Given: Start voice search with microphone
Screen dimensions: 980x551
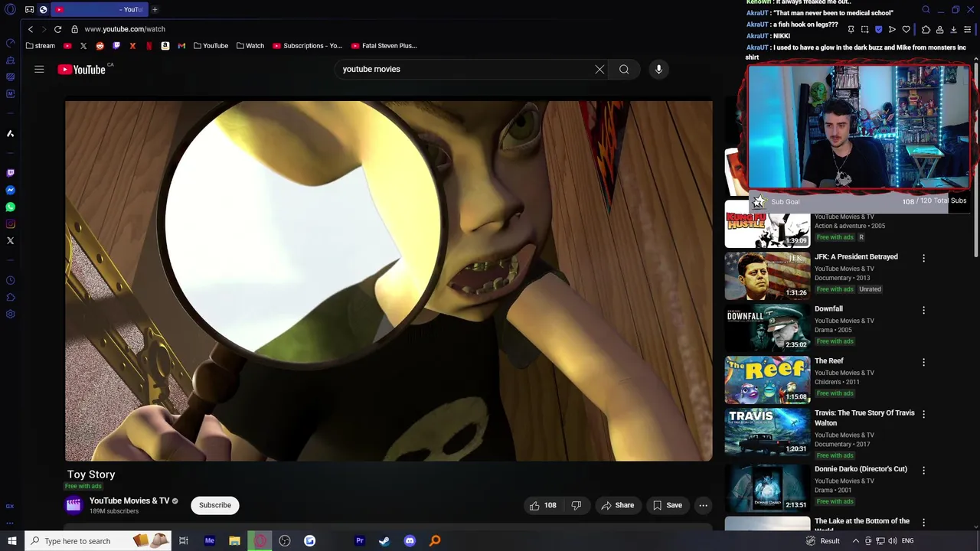Looking at the screenshot, I should [x=658, y=70].
